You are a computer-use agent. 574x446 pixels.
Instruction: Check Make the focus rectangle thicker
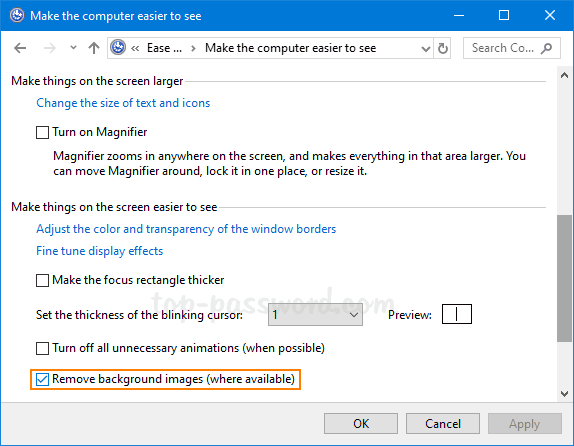(x=42, y=280)
